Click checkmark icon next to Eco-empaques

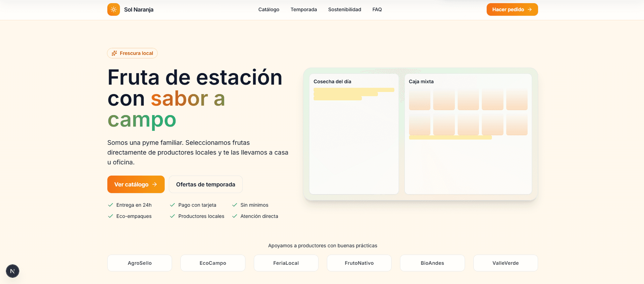pyautogui.click(x=110, y=216)
